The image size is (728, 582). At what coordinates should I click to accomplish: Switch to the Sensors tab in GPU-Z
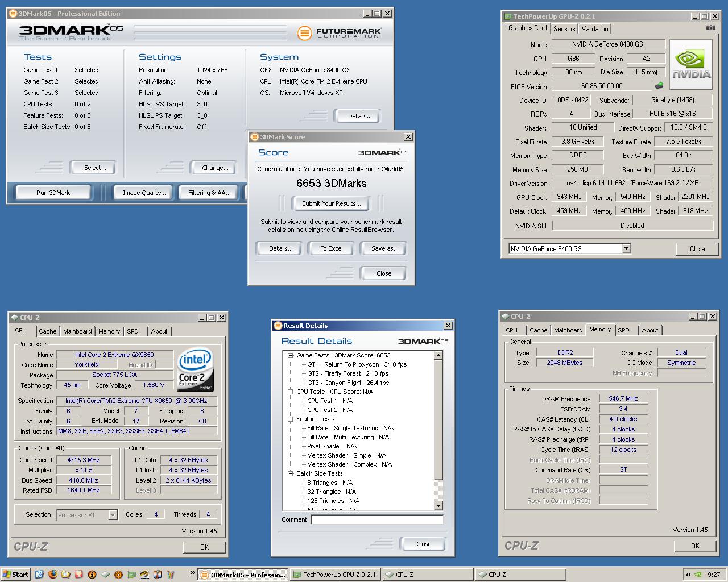(x=564, y=28)
